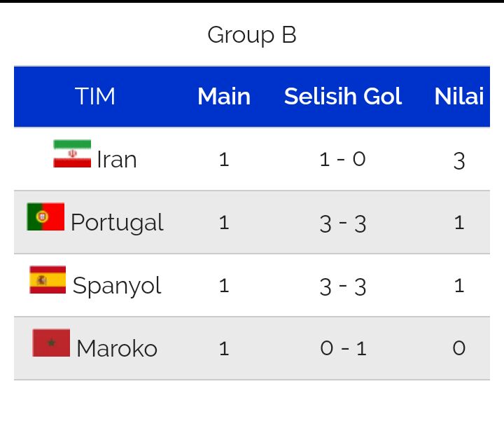This screenshot has width=504, height=440.
Task: Click the TIM column header
Action: coord(94,96)
